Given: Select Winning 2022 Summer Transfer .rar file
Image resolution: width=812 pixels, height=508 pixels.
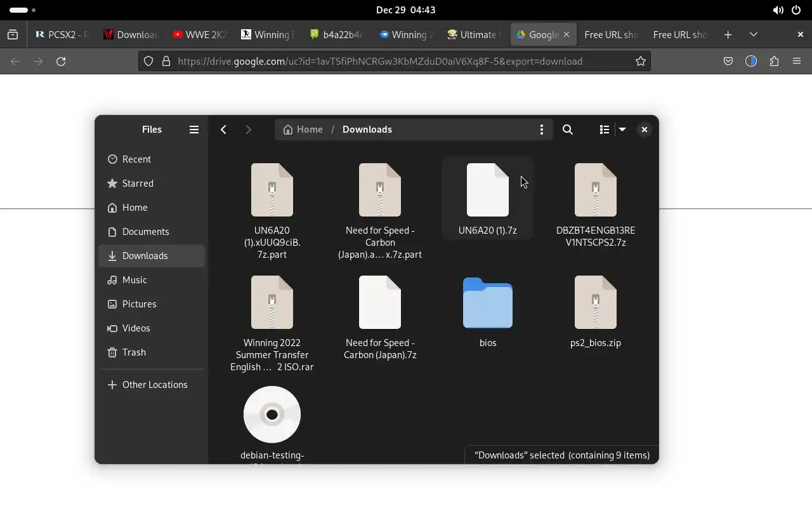Looking at the screenshot, I should 272,323.
